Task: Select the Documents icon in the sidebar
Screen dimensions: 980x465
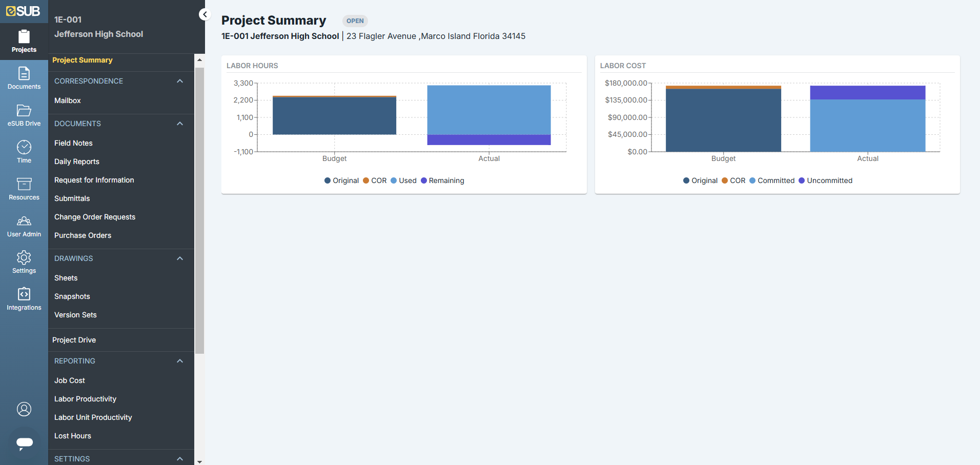Action: pyautogui.click(x=24, y=78)
